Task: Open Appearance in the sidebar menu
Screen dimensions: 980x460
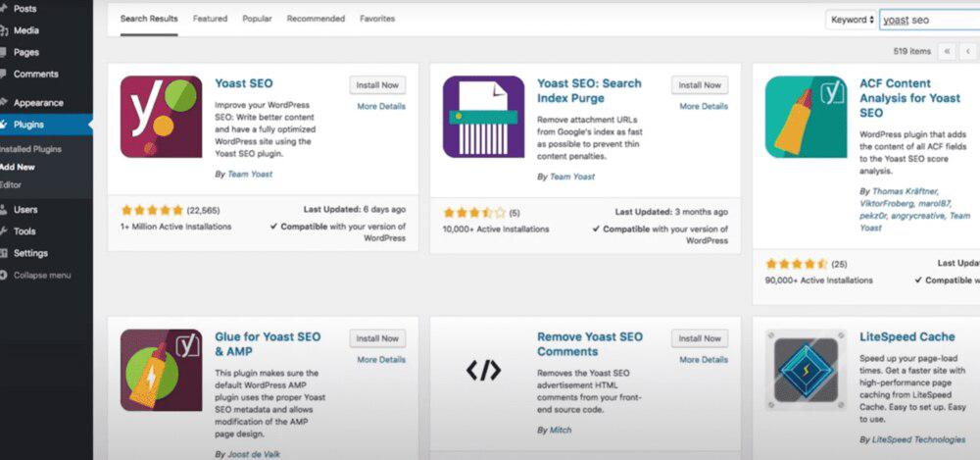Action: point(38,103)
